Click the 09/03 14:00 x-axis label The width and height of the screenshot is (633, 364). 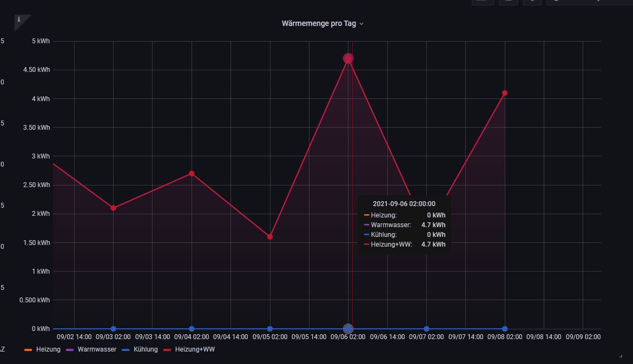(152, 337)
